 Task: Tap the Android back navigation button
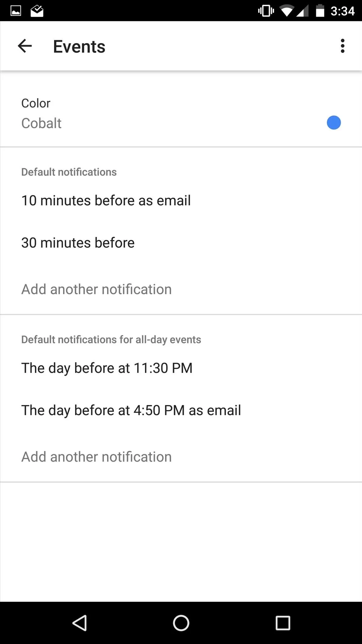(80, 623)
